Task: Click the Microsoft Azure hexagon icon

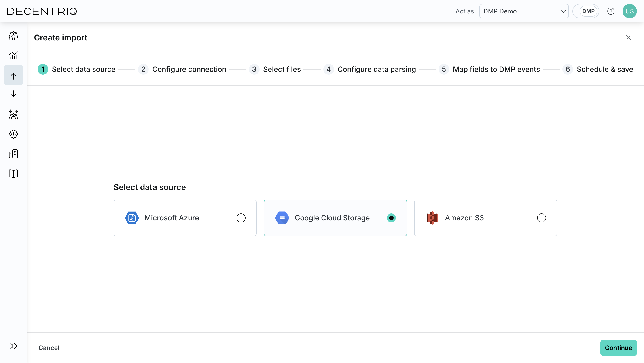Action: click(x=132, y=218)
